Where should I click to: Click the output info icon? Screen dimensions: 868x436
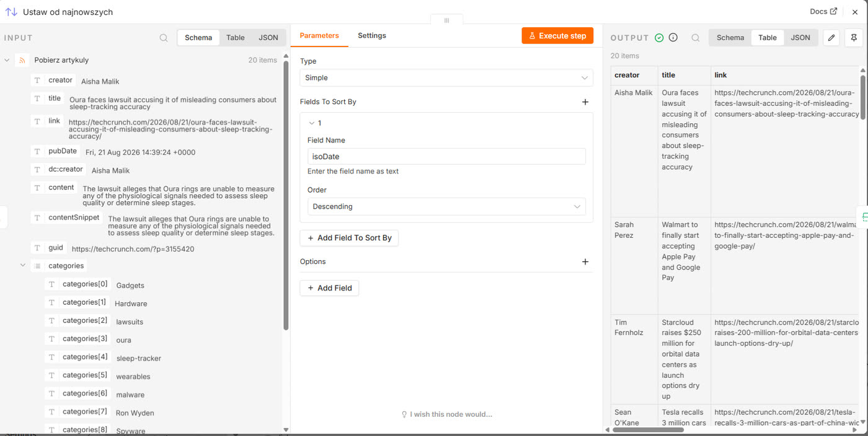tap(673, 37)
